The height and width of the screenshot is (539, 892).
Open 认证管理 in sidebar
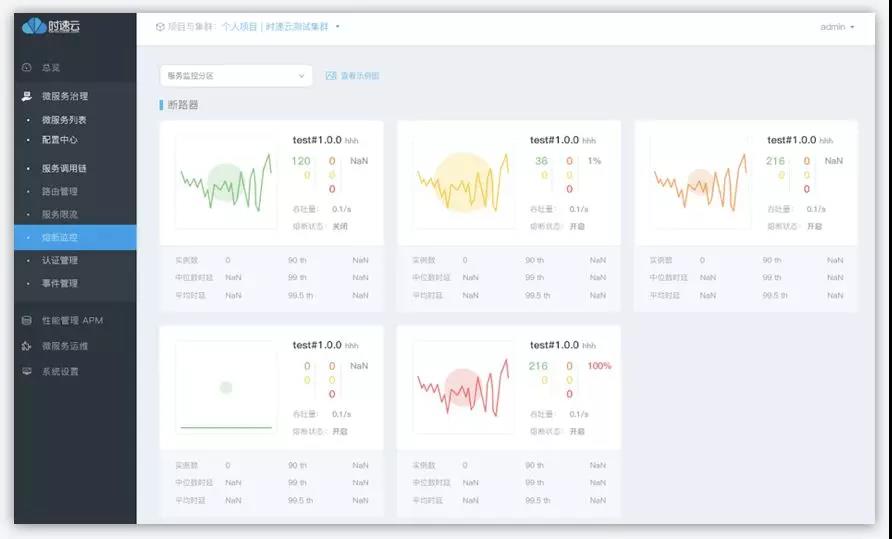pos(60,261)
